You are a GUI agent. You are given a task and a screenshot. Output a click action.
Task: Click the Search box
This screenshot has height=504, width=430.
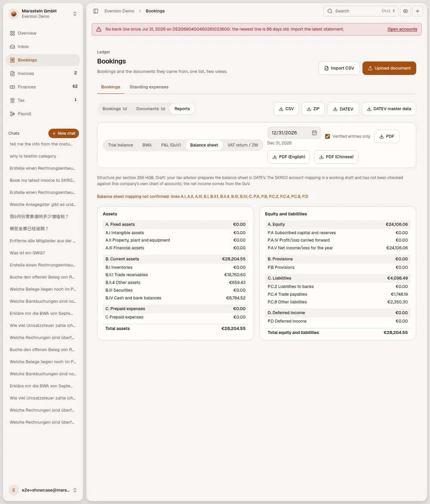pyautogui.click(x=361, y=11)
